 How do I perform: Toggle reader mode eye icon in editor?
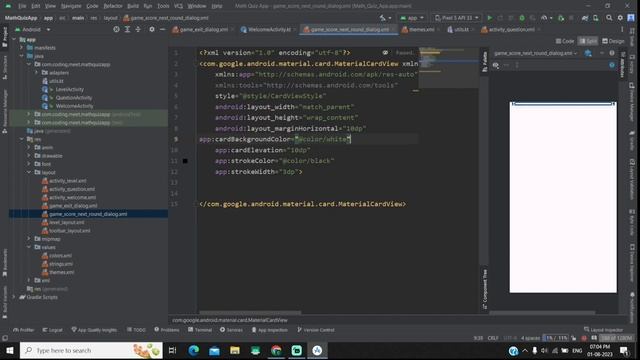click(385, 53)
